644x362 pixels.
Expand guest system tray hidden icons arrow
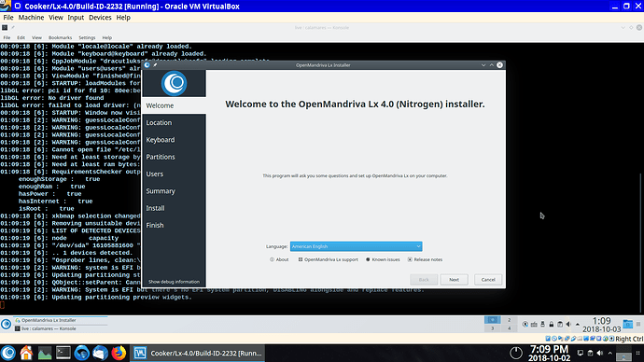tap(578, 325)
